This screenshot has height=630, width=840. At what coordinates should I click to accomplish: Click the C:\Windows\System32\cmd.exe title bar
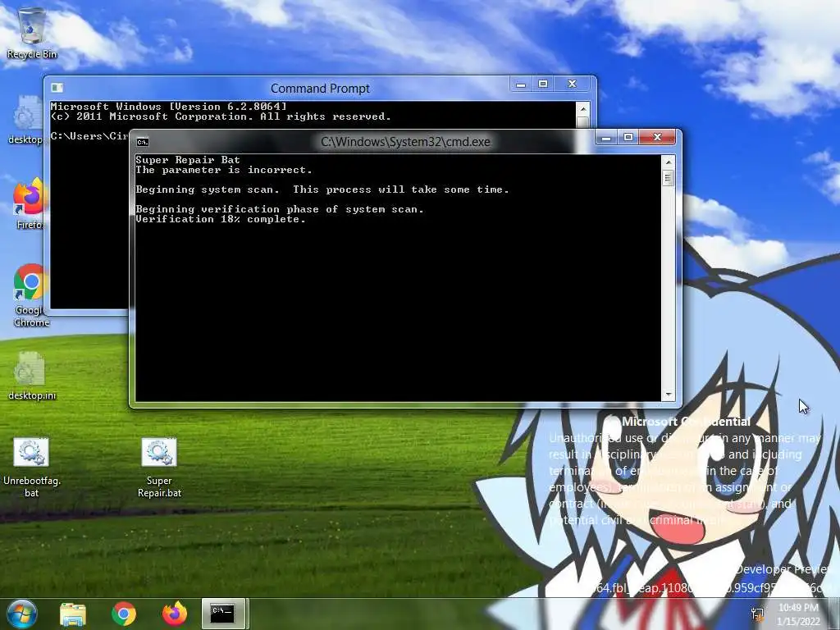coord(405,142)
